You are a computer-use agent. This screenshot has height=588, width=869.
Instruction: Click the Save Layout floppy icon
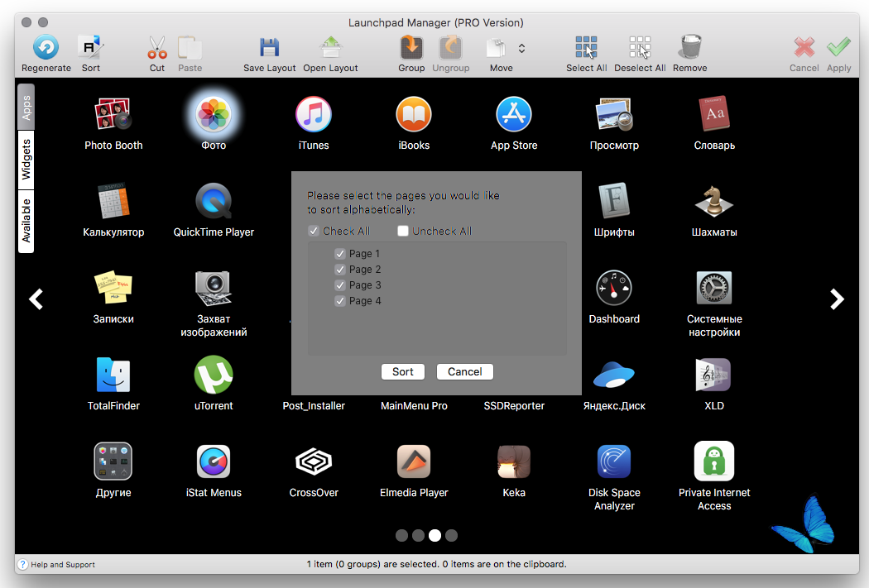tap(269, 48)
